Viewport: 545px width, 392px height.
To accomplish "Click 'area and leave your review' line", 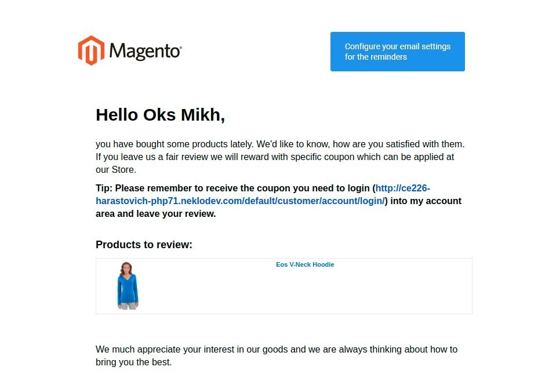I will (x=156, y=214).
